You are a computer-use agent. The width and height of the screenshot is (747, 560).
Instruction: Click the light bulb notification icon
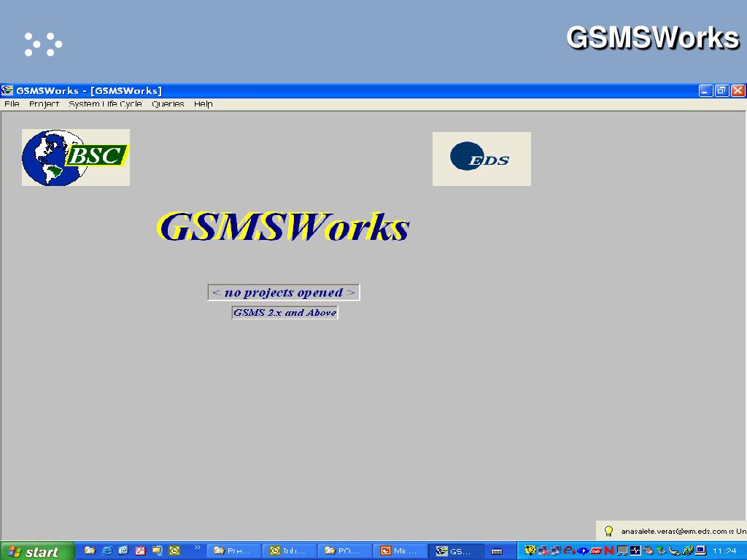coord(608,531)
